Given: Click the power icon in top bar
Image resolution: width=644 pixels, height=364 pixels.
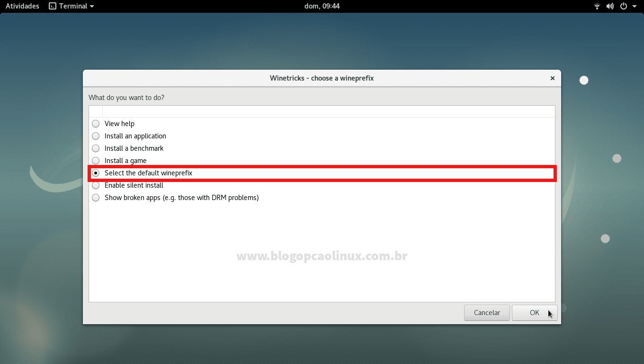Looking at the screenshot, I should (623, 6).
